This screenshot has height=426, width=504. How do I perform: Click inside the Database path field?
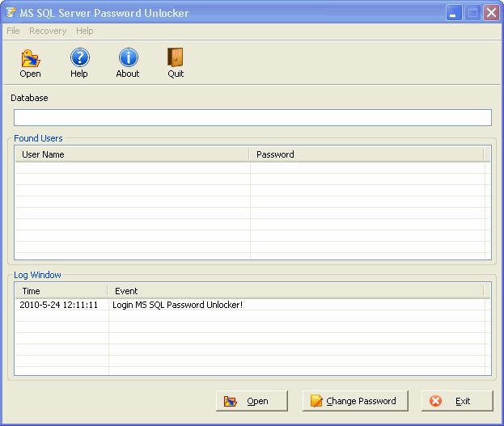252,118
